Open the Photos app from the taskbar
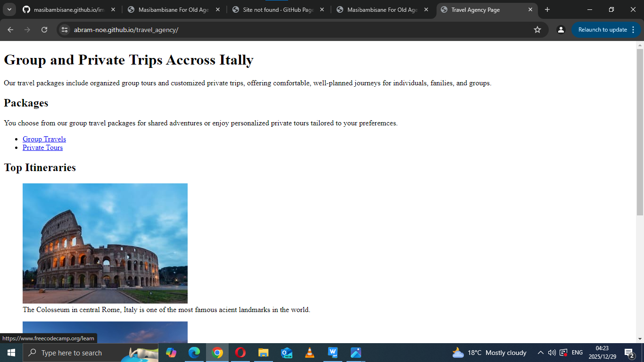The image size is (644, 362). (x=355, y=353)
